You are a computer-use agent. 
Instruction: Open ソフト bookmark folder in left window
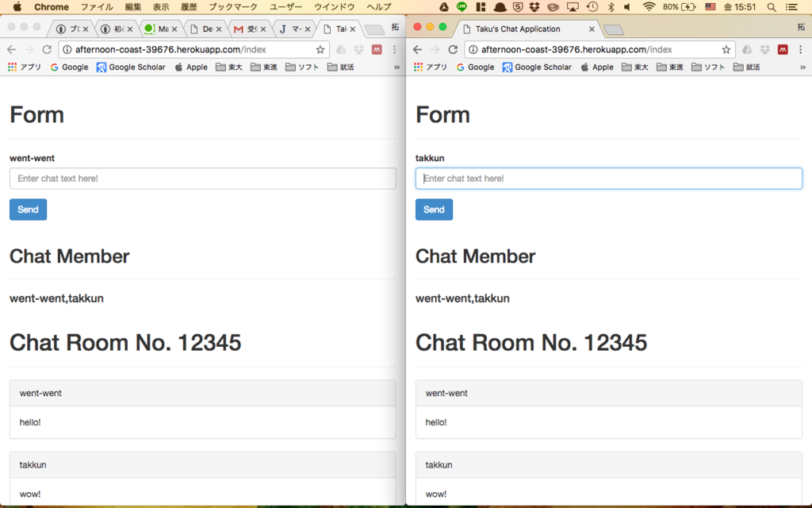[302, 67]
